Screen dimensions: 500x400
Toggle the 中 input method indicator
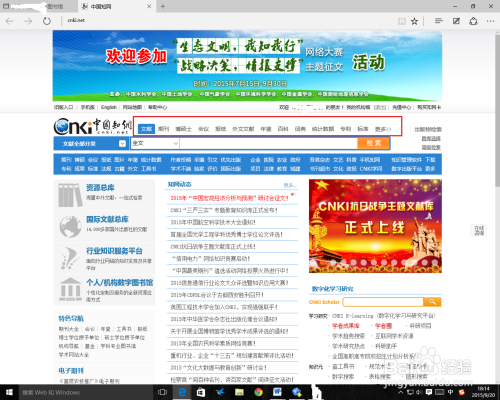(x=450, y=392)
